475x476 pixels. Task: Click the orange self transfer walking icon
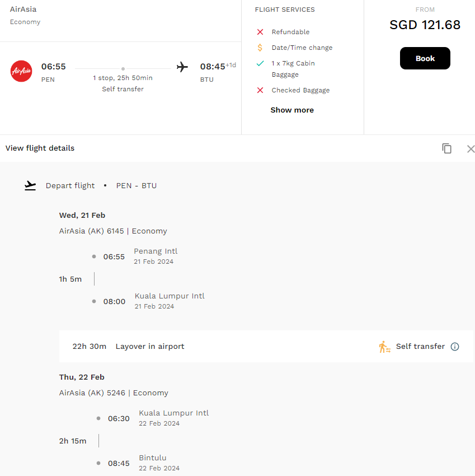[384, 347]
